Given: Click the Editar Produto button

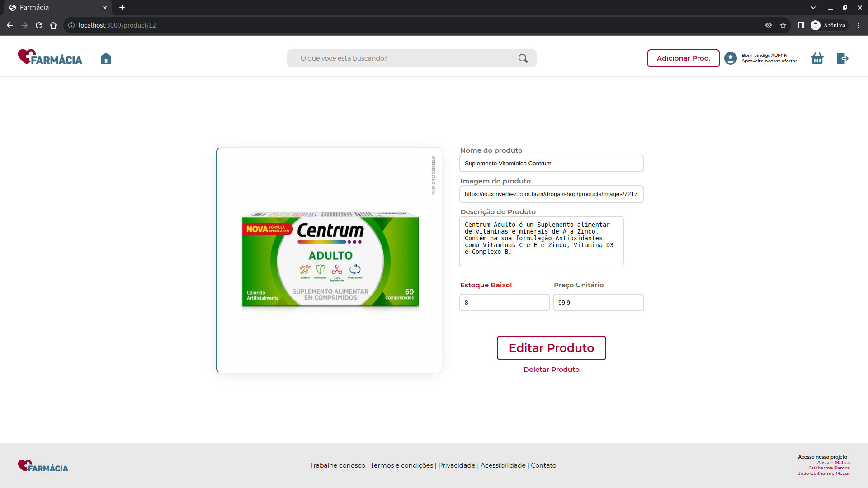Looking at the screenshot, I should [551, 348].
